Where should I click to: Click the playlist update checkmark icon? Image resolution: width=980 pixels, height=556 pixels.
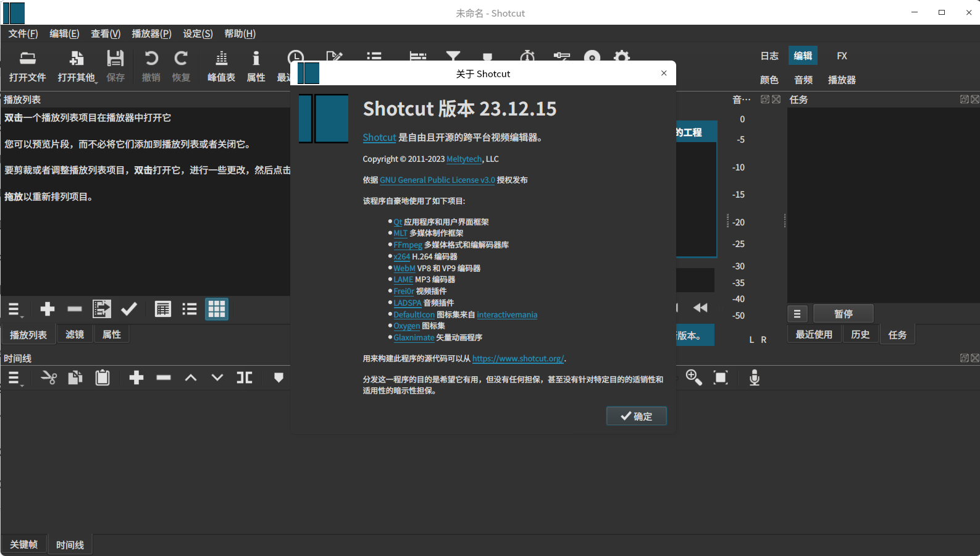(x=129, y=309)
